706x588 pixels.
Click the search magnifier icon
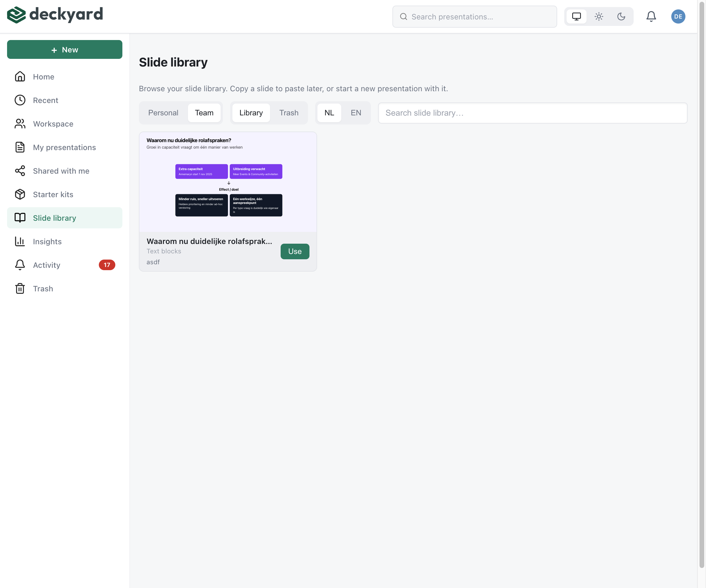point(403,16)
